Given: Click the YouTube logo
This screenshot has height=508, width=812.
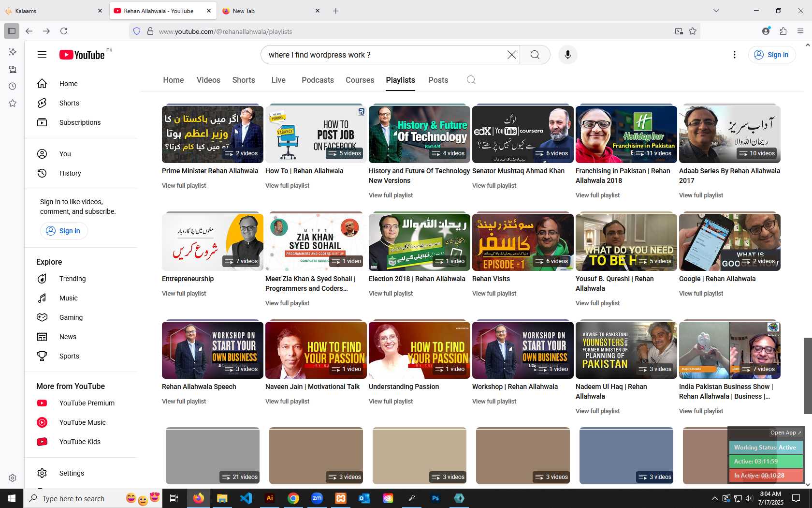Looking at the screenshot, I should 82,55.
